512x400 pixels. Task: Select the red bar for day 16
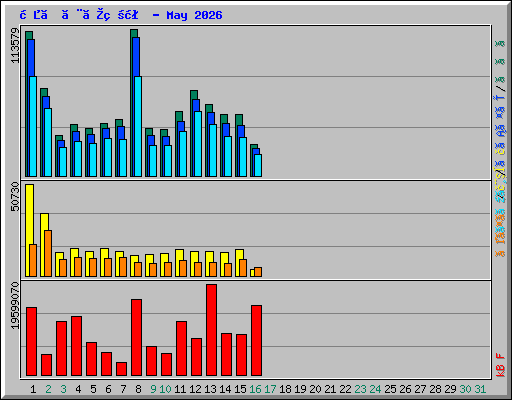[256, 341]
